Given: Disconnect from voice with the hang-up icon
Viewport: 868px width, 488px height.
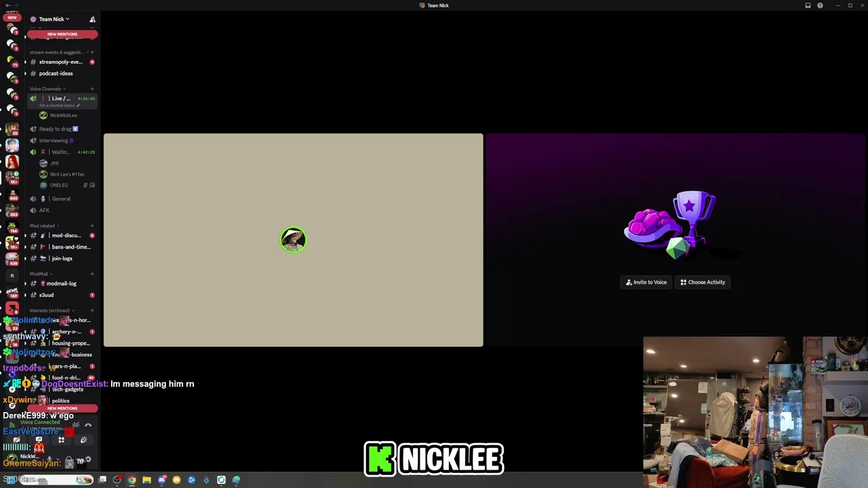Looking at the screenshot, I should pyautogui.click(x=88, y=425).
